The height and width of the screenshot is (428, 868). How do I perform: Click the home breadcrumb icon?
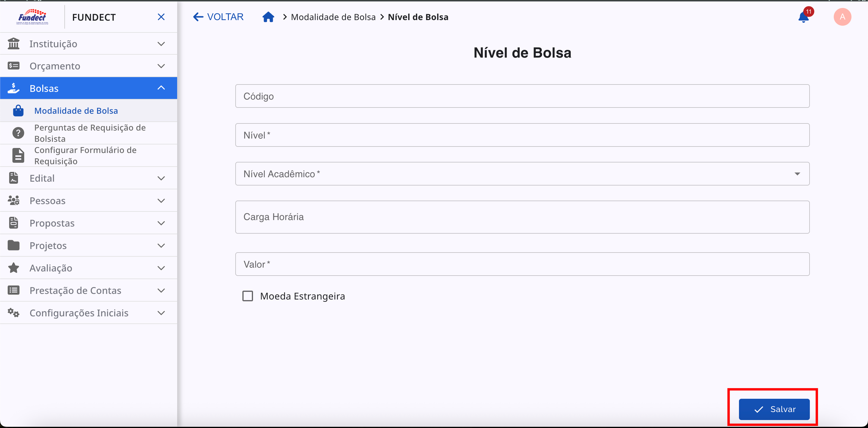click(268, 17)
